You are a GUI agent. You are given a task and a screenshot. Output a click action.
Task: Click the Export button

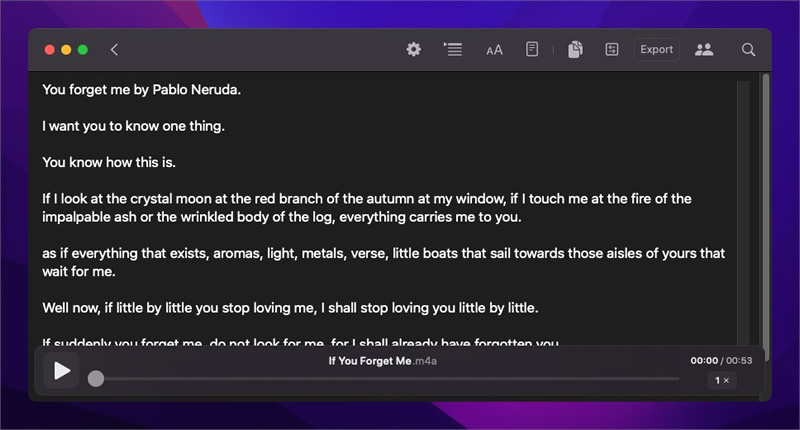click(x=657, y=49)
